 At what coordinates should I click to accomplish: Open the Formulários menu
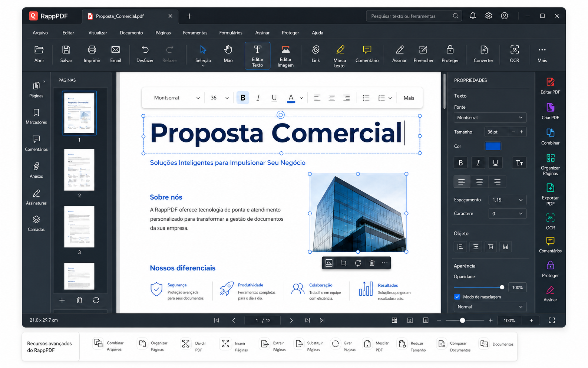click(x=231, y=33)
